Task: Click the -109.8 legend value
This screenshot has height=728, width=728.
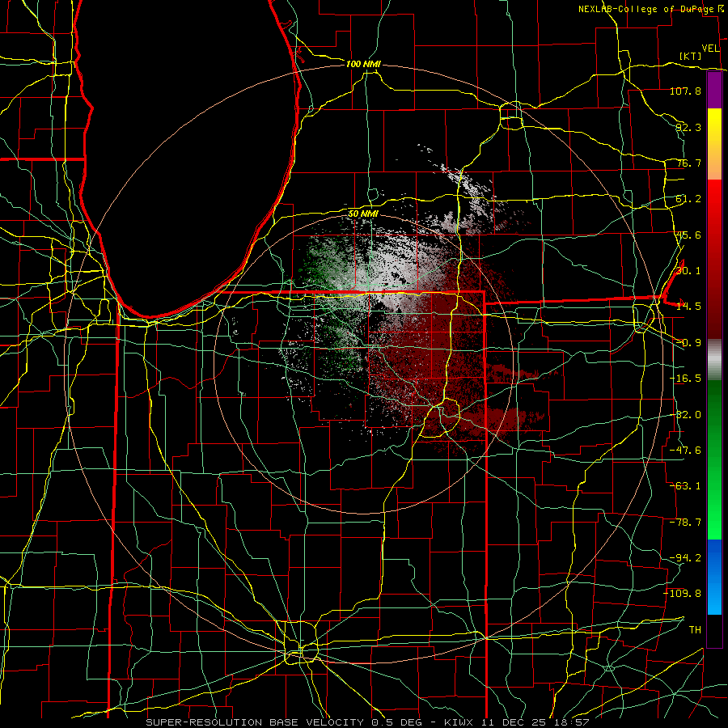Action: click(683, 594)
